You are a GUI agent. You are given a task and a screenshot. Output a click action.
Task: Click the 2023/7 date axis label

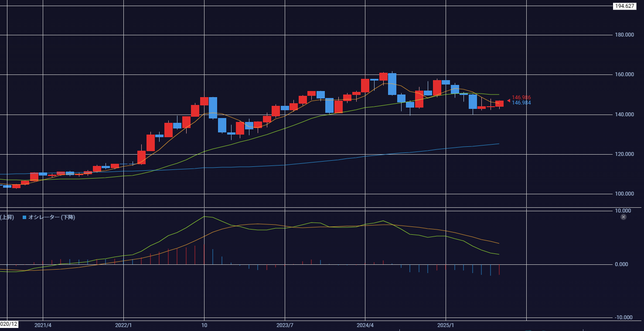[285, 325]
